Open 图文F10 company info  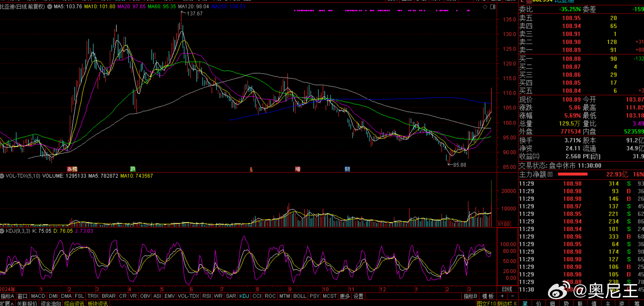[x=486, y=303]
